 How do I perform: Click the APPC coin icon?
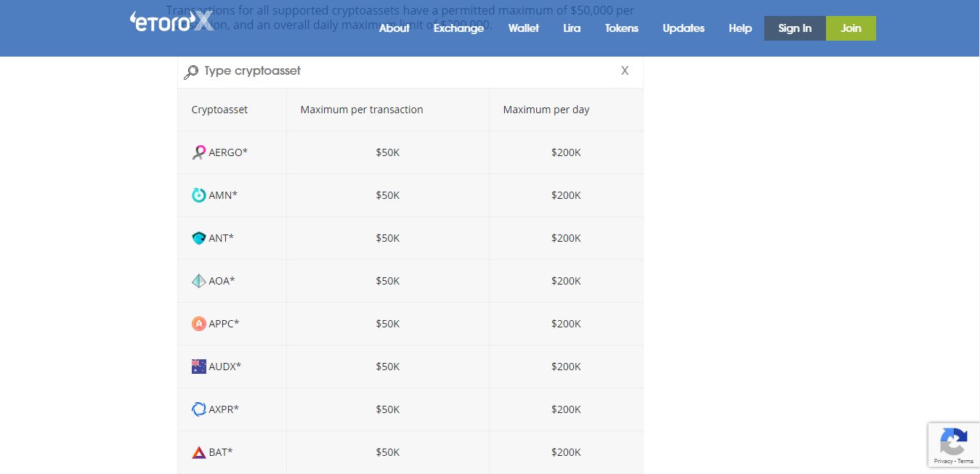(198, 324)
